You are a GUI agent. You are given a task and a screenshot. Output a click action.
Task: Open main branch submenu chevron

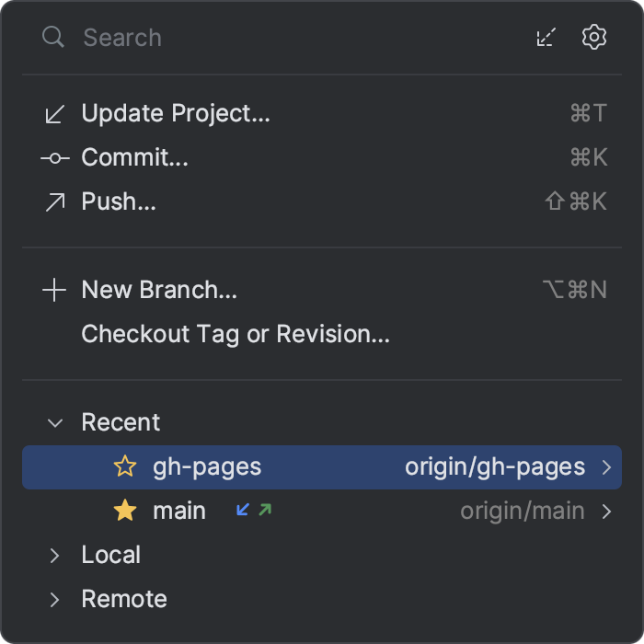pyautogui.click(x=606, y=512)
